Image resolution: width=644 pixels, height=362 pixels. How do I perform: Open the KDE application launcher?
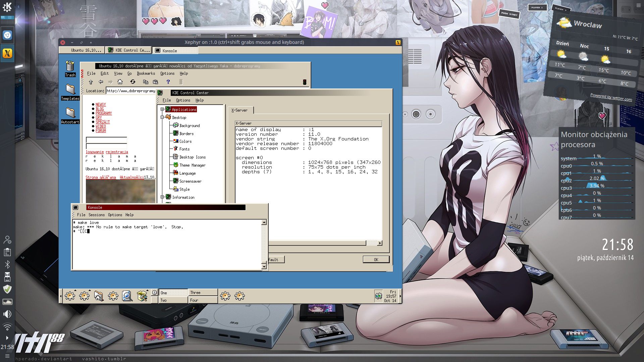(7, 7)
